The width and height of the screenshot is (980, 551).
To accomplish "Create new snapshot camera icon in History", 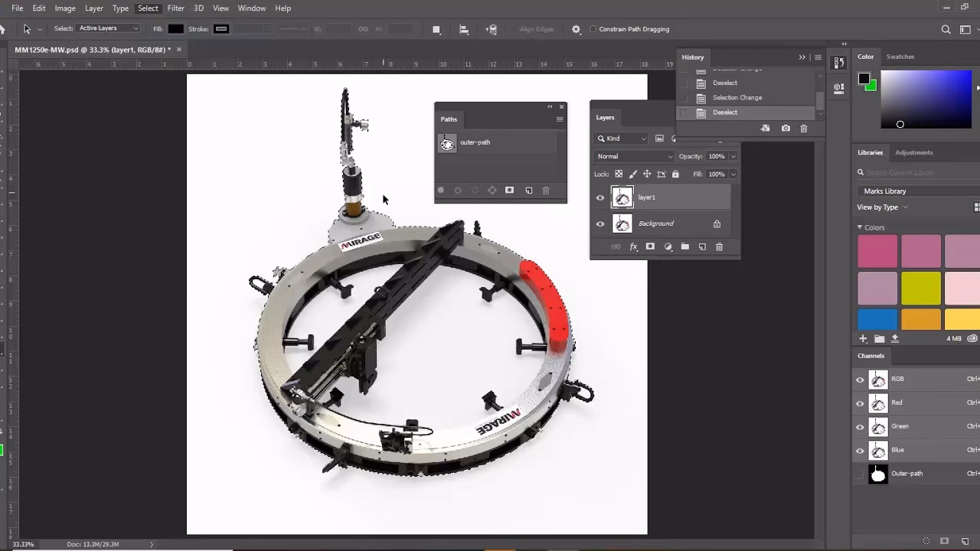I will pos(786,129).
